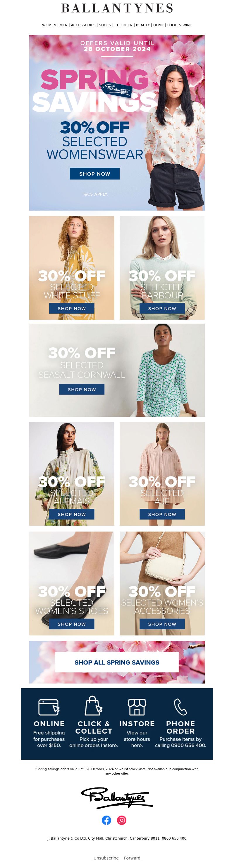234x868 pixels.
Task: Shop the Seasalt Cornwall offer
Action: (82, 389)
